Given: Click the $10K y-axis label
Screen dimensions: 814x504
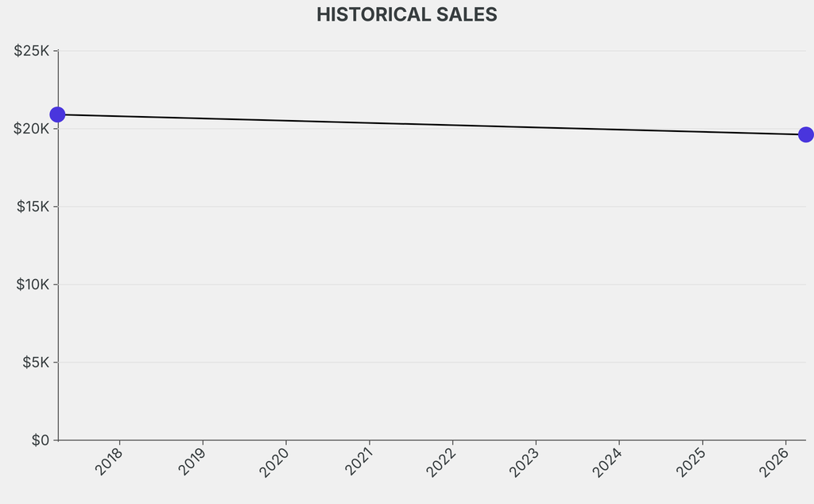Looking at the screenshot, I should point(33,285).
